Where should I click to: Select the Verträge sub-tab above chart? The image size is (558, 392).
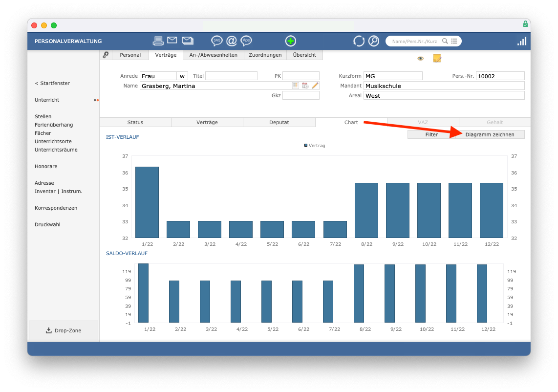(207, 122)
